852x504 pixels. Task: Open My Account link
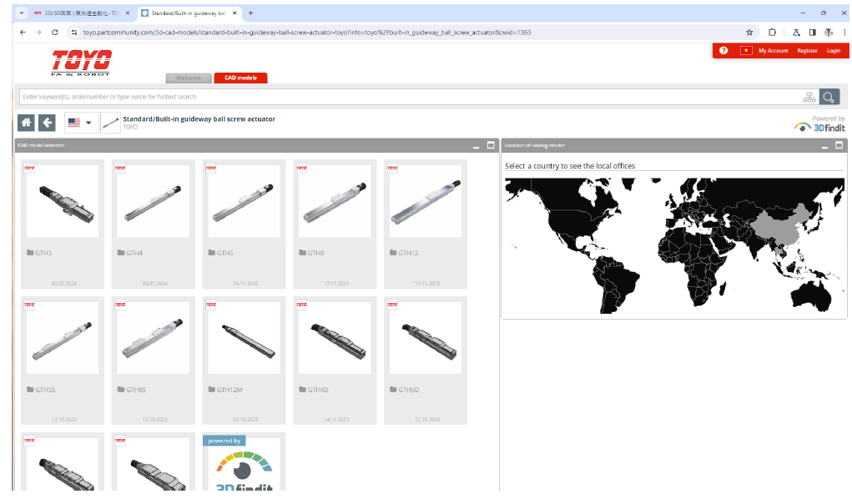coord(773,51)
